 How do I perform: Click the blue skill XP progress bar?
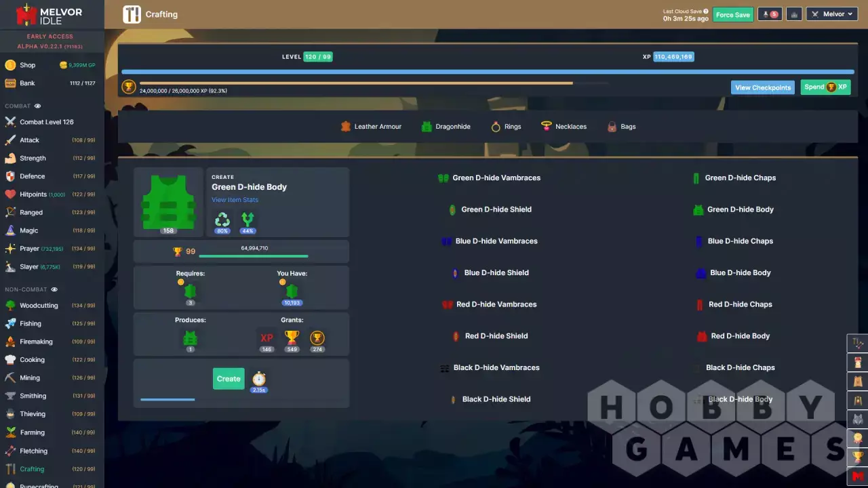[487, 72]
